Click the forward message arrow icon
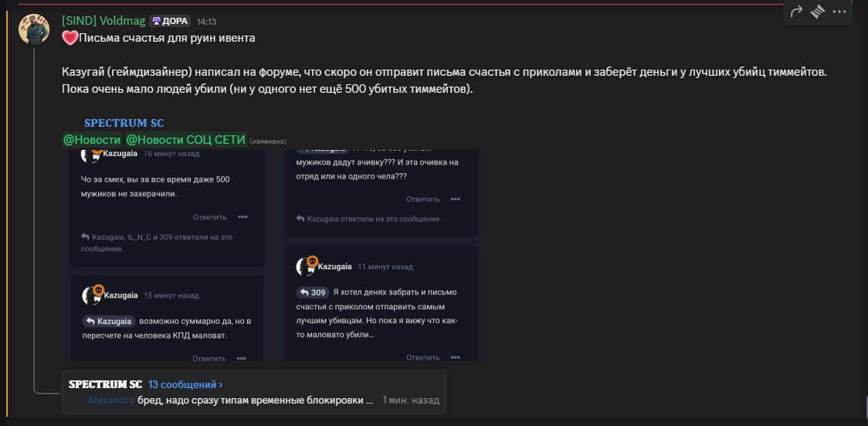 point(797,12)
